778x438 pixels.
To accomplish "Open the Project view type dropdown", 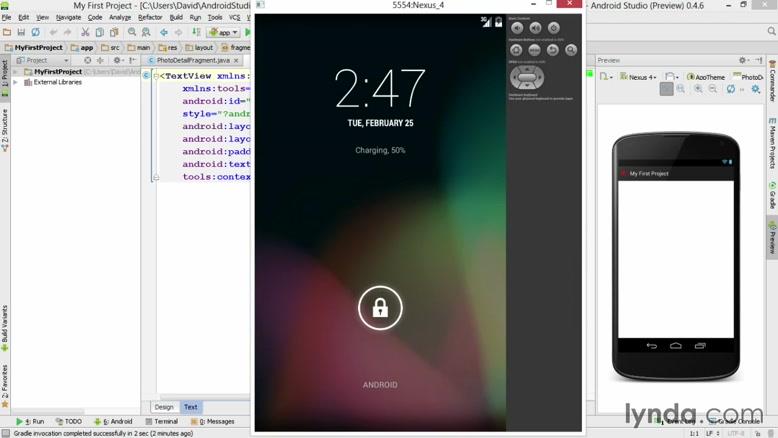I will (x=42, y=61).
